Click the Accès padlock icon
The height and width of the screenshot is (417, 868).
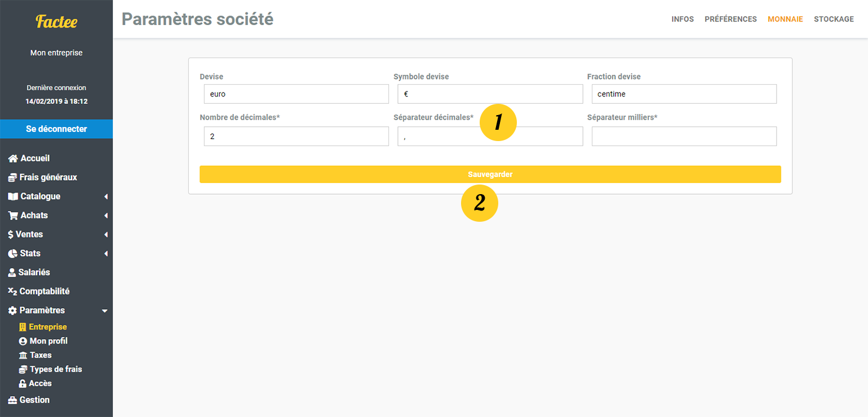23,384
